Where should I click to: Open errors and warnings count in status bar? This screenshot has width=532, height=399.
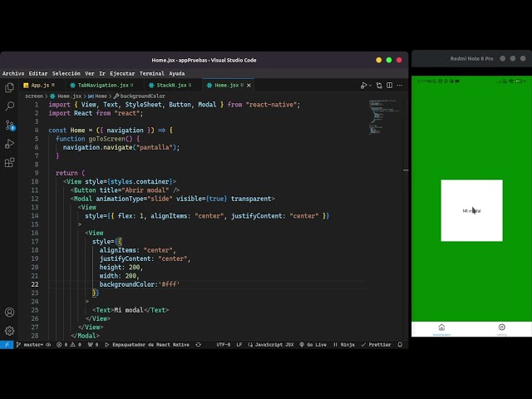[x=69, y=345]
